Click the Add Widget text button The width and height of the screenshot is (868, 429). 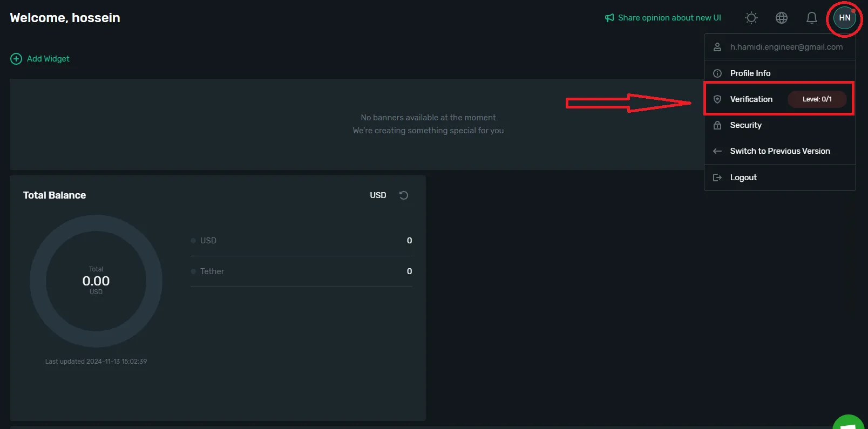pyautogui.click(x=48, y=59)
